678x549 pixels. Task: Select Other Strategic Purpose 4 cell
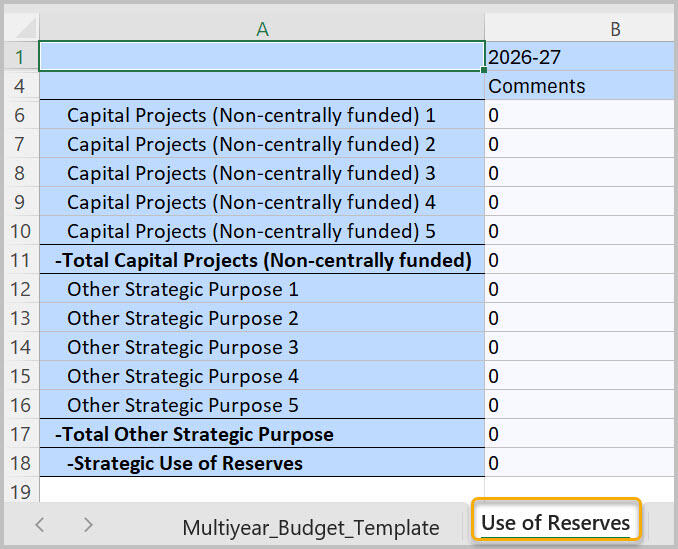pos(262,376)
